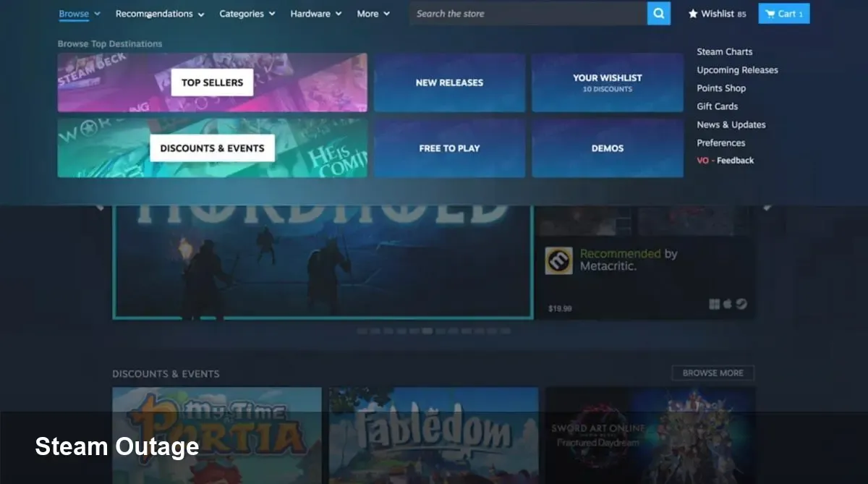868x484 pixels.
Task: Give VO Feedback via the sidebar link
Action: tap(725, 160)
